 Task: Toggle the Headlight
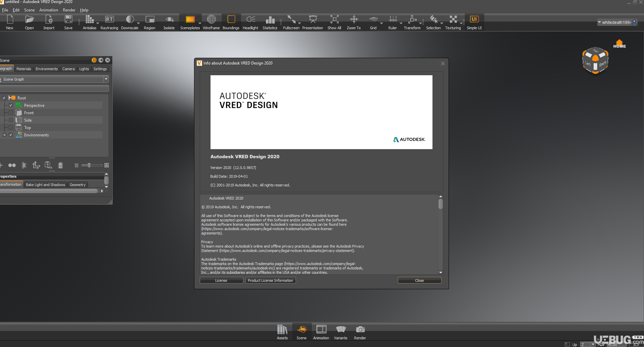(x=251, y=22)
